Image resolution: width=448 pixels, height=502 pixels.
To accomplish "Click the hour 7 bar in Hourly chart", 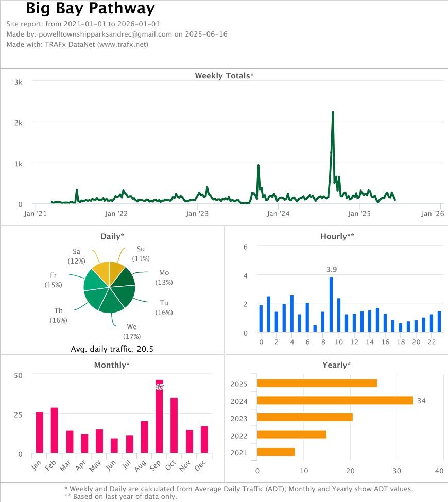I will [x=315, y=328].
